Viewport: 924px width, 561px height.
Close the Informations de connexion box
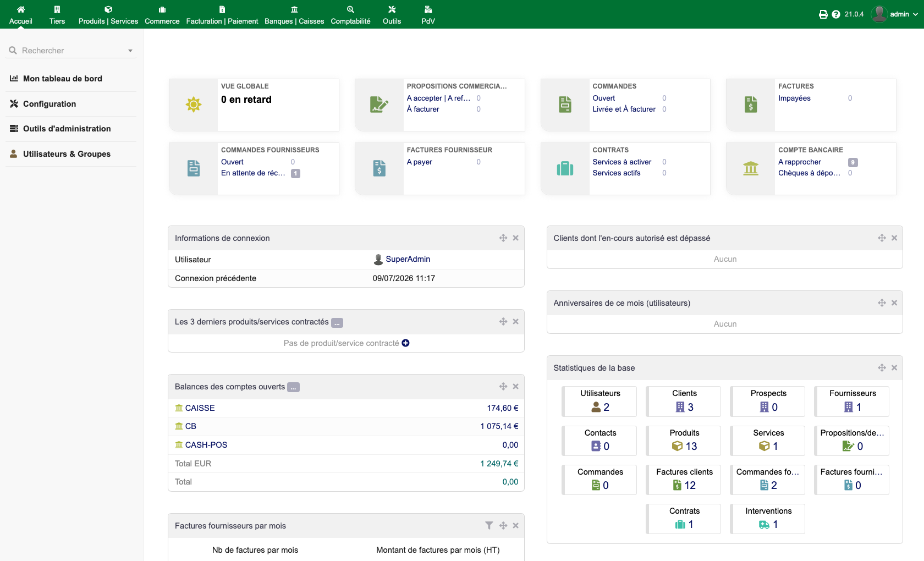[515, 238]
